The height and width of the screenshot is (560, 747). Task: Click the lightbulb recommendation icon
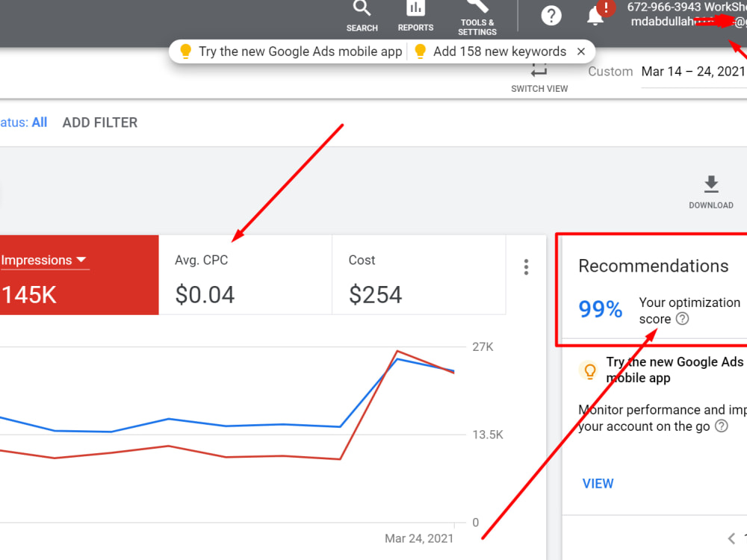590,370
